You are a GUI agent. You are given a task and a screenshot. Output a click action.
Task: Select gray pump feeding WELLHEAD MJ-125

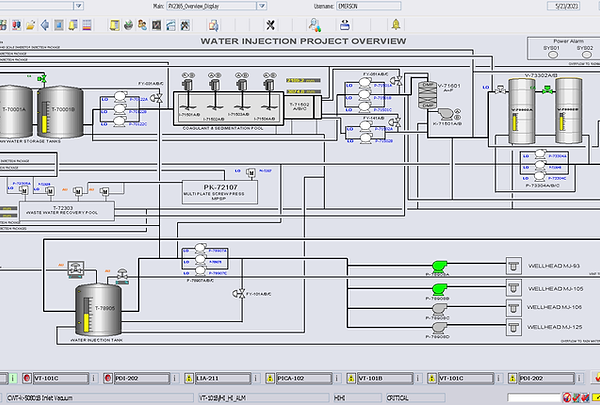point(440,328)
